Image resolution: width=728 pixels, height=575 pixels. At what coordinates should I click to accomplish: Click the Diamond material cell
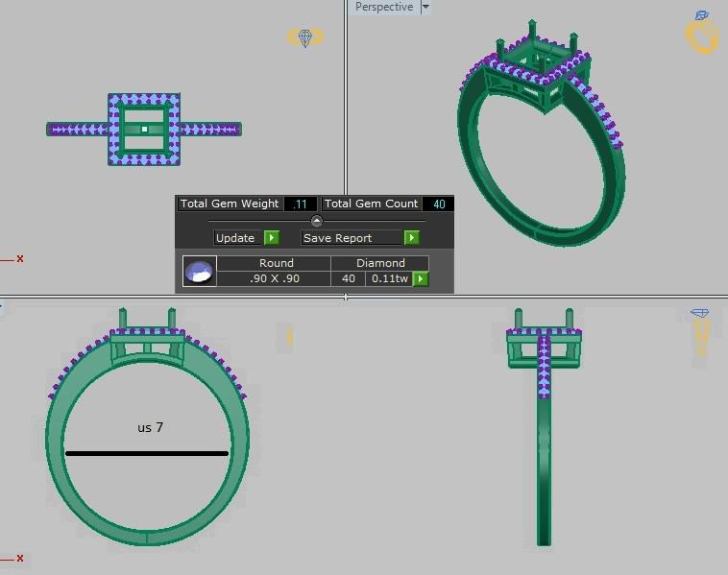point(379,263)
